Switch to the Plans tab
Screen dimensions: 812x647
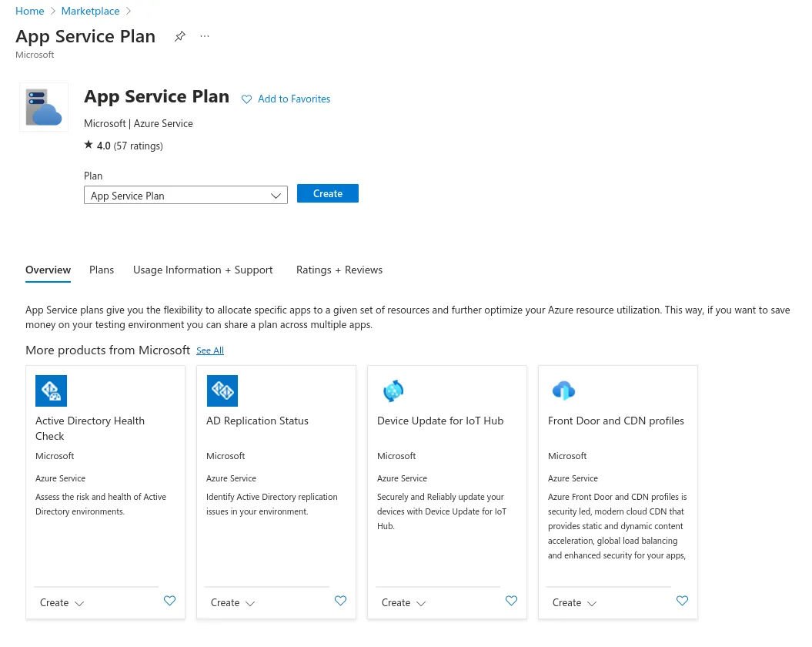(102, 270)
